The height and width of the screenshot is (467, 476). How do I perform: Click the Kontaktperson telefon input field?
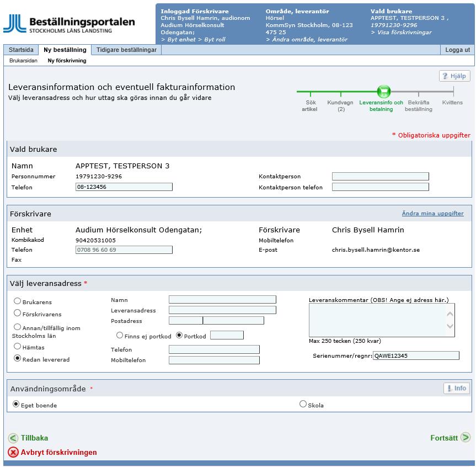click(381, 187)
